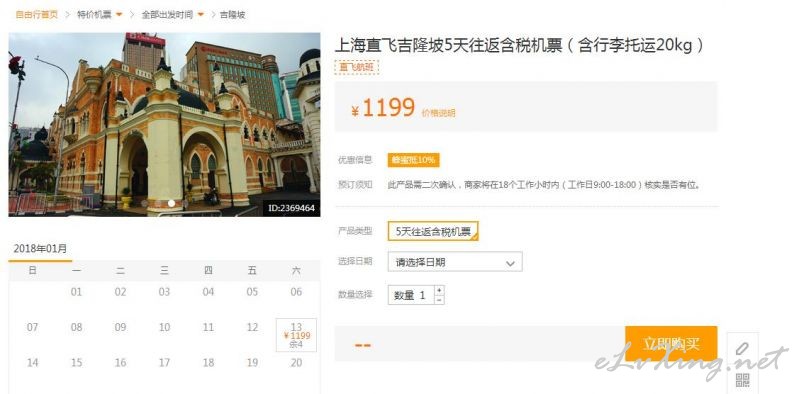Click calendar date 19
The width and height of the screenshot is (799, 394).
click(252, 363)
